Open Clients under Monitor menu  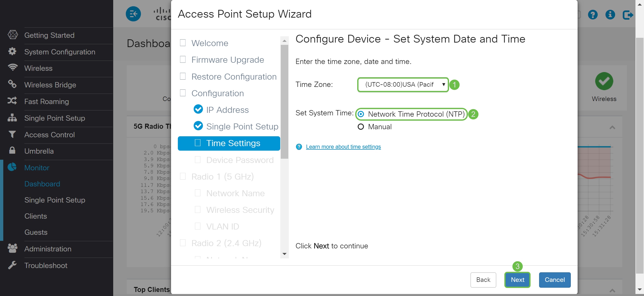point(36,216)
